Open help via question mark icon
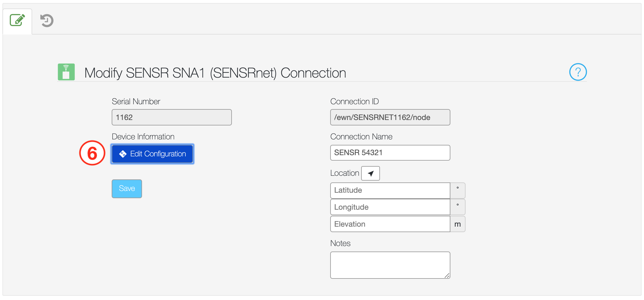Image resolution: width=644 pixels, height=300 pixels. 578,72
